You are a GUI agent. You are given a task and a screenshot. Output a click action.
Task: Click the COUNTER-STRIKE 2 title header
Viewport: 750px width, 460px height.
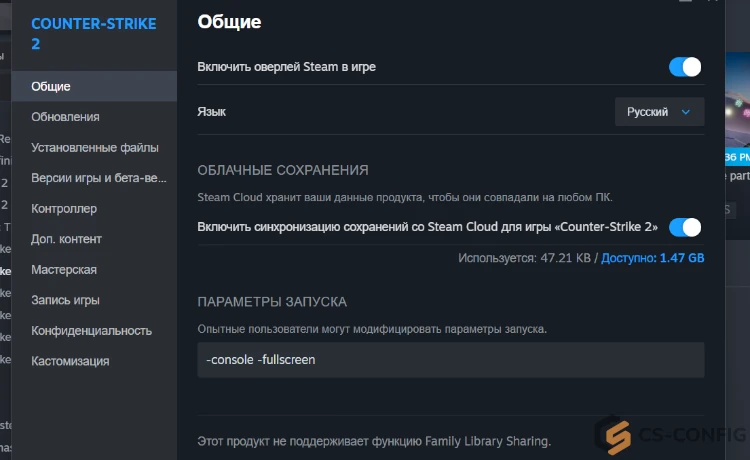pyautogui.click(x=94, y=34)
